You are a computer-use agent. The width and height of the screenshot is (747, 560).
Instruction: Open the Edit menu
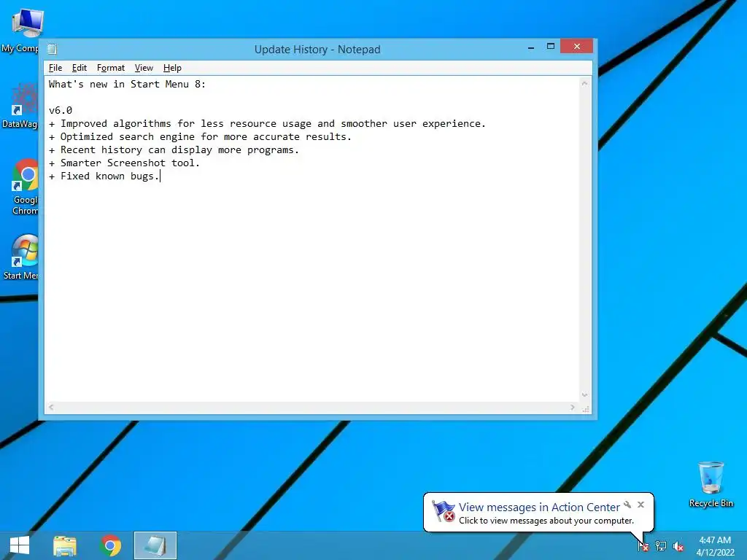79,68
